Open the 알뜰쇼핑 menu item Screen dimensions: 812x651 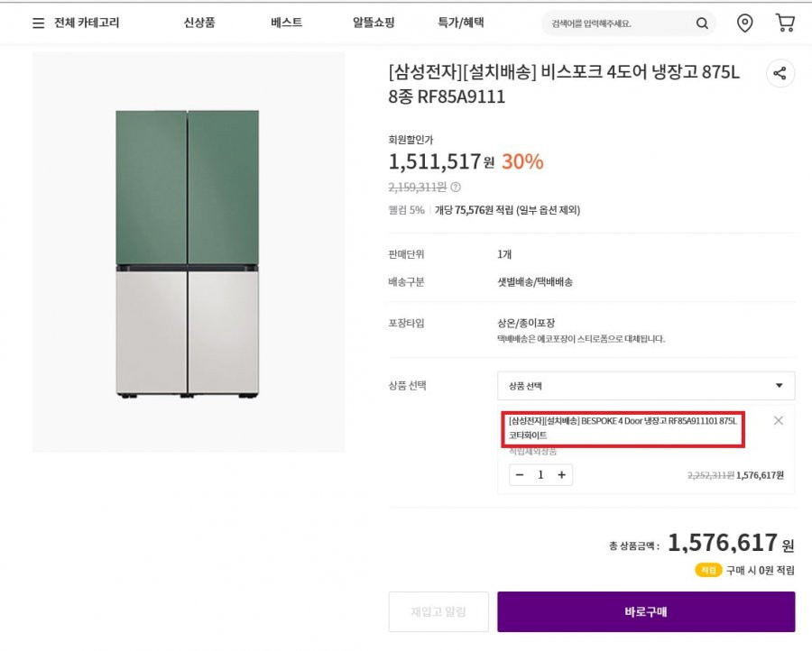pos(374,23)
